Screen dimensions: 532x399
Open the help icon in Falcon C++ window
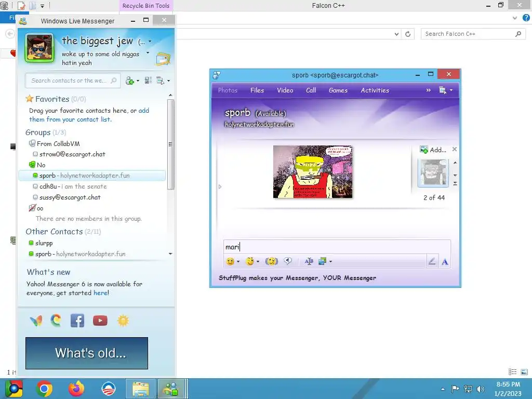(x=526, y=18)
